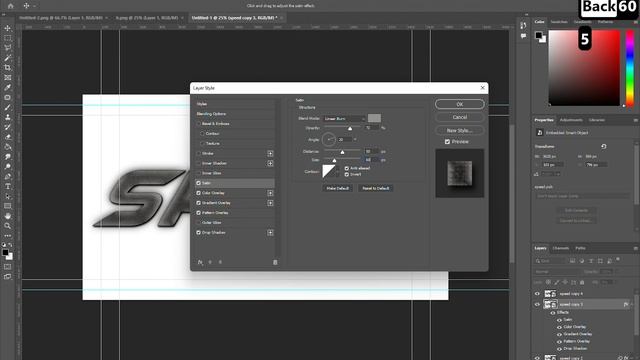Open the Blend Mode dropdown
The width and height of the screenshot is (640, 360).
(x=344, y=119)
